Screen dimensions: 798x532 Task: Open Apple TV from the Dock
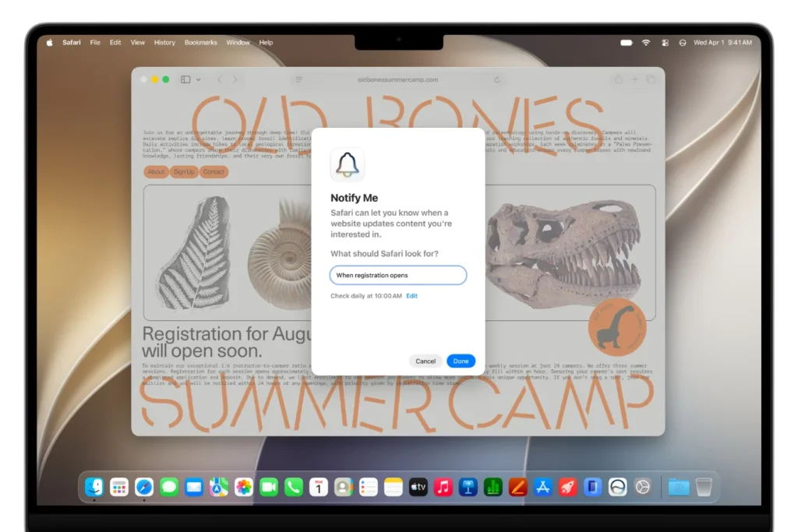click(x=418, y=488)
